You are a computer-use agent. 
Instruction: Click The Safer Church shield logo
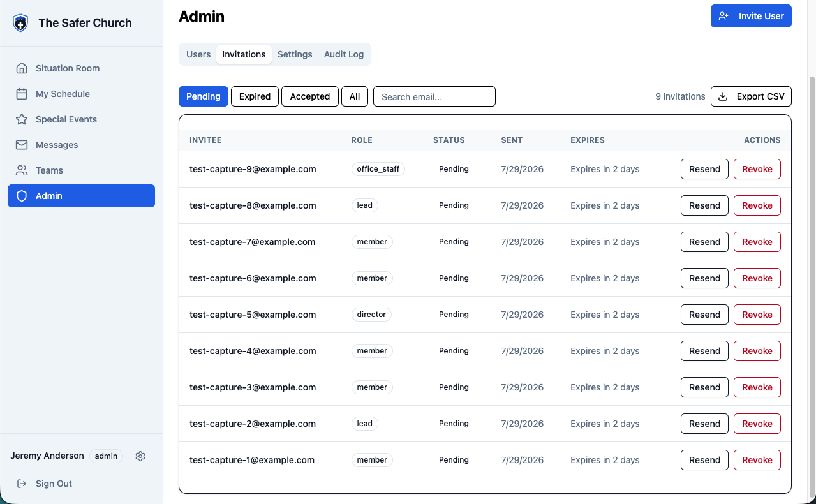(x=20, y=23)
